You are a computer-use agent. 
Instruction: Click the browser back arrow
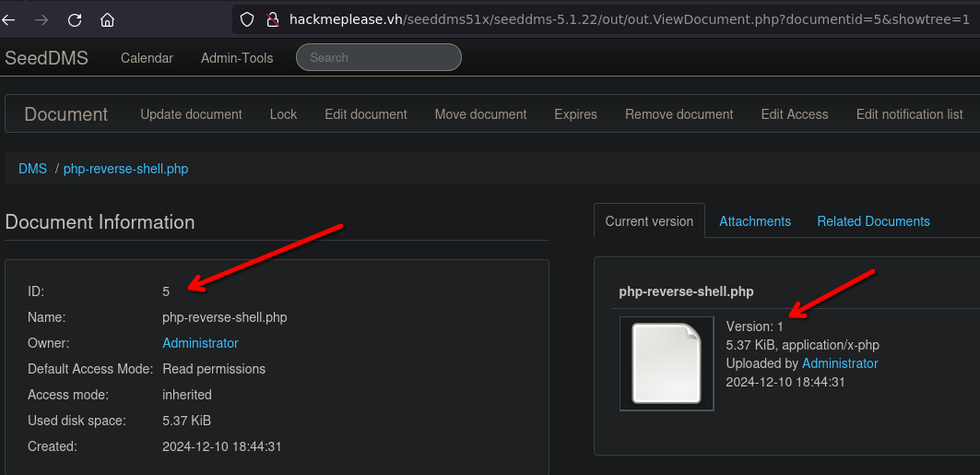pyautogui.click(x=9, y=19)
